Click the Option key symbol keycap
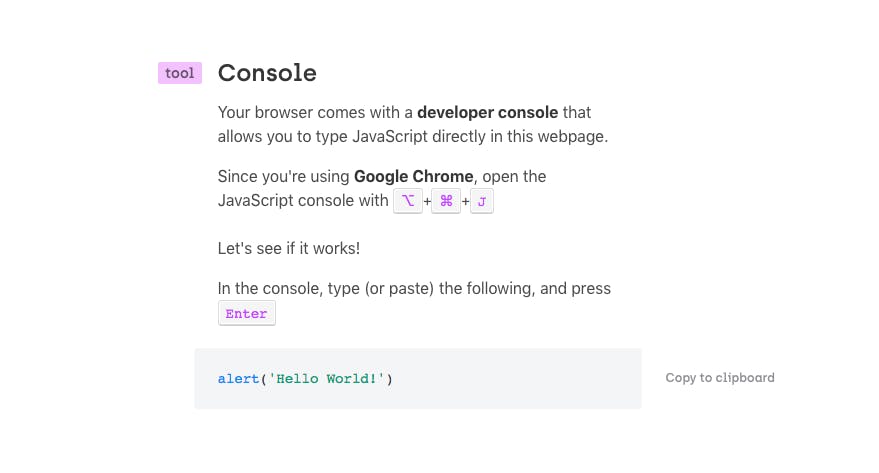Screen dimensions: 879x473 (408, 201)
